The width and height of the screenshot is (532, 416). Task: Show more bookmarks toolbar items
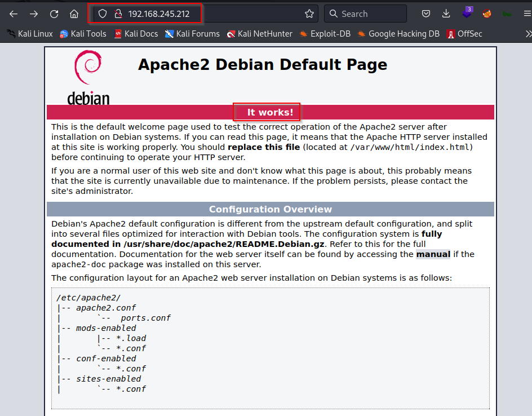[528, 34]
